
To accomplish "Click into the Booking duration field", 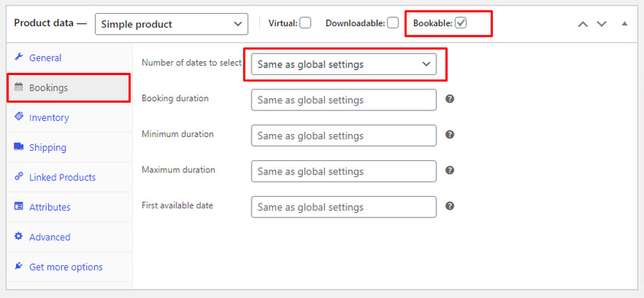I will click(x=343, y=100).
